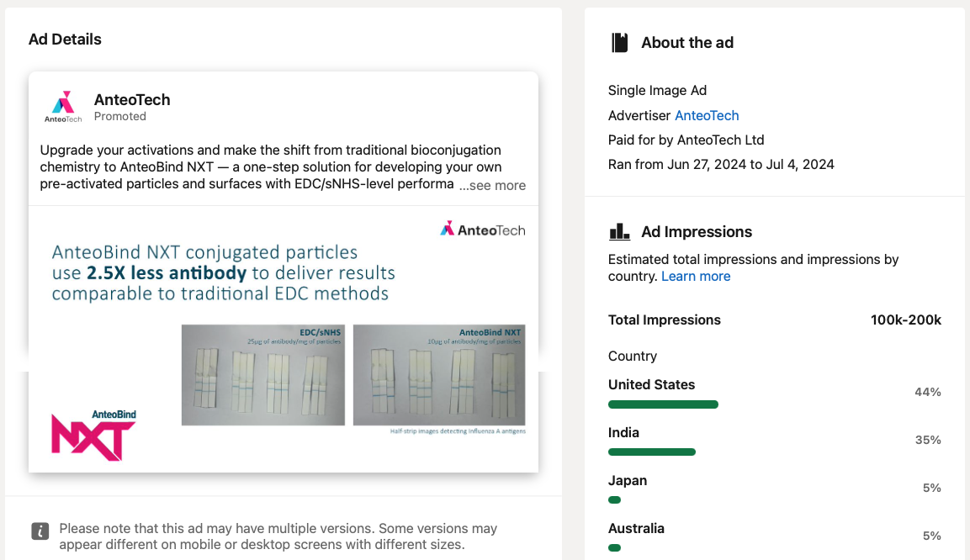Select the '100k-200k' total impressions value
The height and width of the screenshot is (560, 970).
click(906, 320)
